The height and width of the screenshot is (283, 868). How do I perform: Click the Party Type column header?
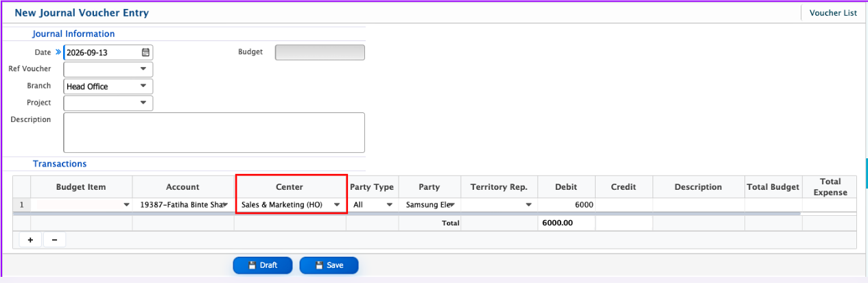pos(373,187)
